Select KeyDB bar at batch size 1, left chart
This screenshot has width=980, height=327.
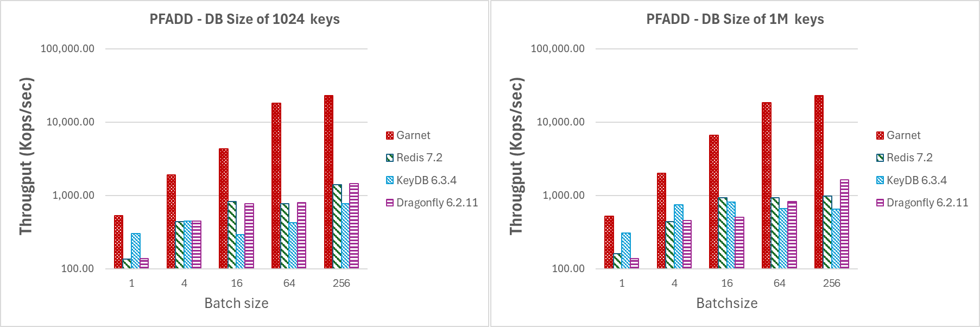(x=136, y=251)
